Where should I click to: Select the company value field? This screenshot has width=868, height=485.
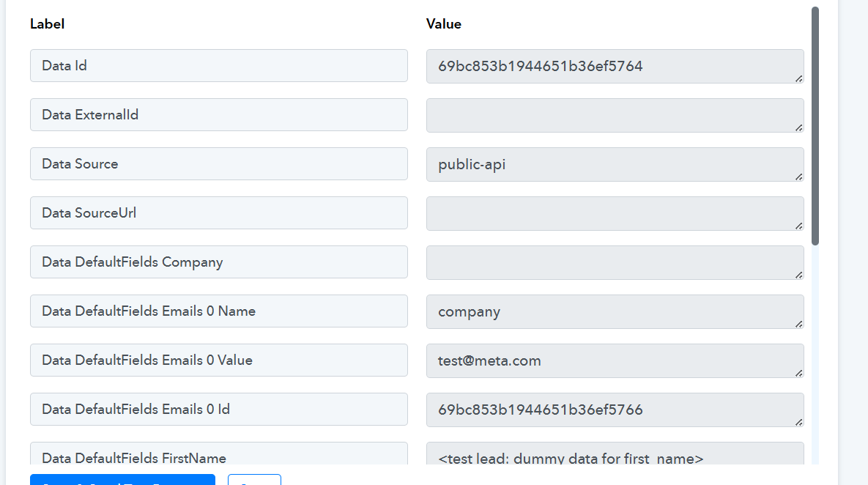click(x=614, y=312)
